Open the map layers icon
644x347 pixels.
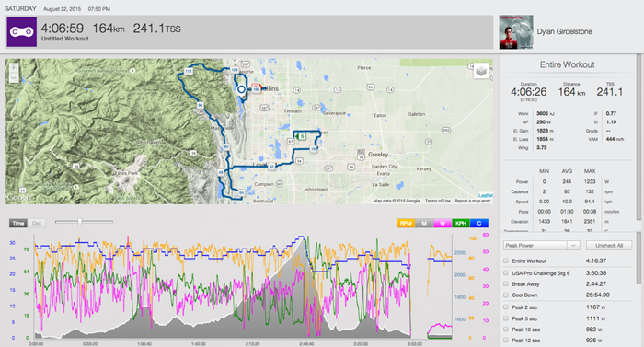pyautogui.click(x=481, y=71)
